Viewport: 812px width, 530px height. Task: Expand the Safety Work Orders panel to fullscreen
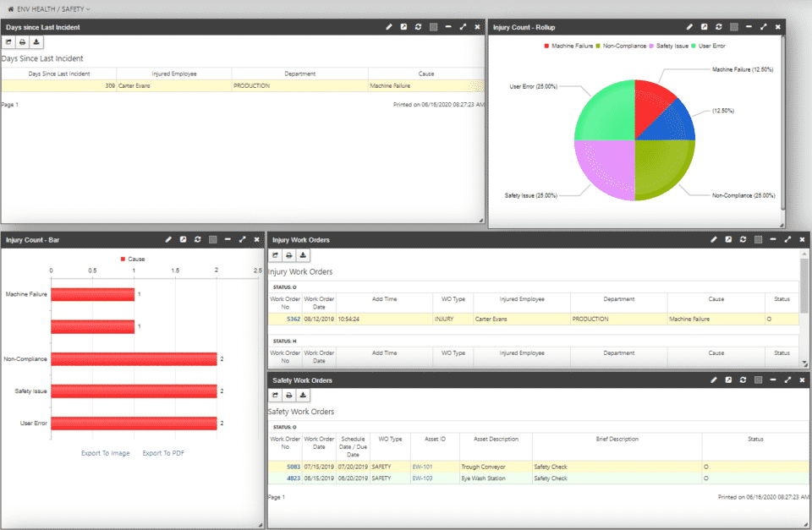(x=787, y=380)
